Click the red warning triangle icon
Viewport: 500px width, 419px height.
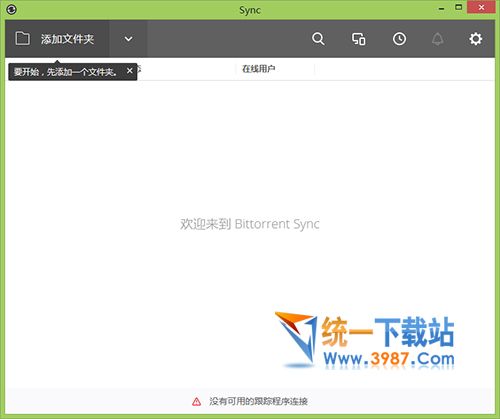197,401
